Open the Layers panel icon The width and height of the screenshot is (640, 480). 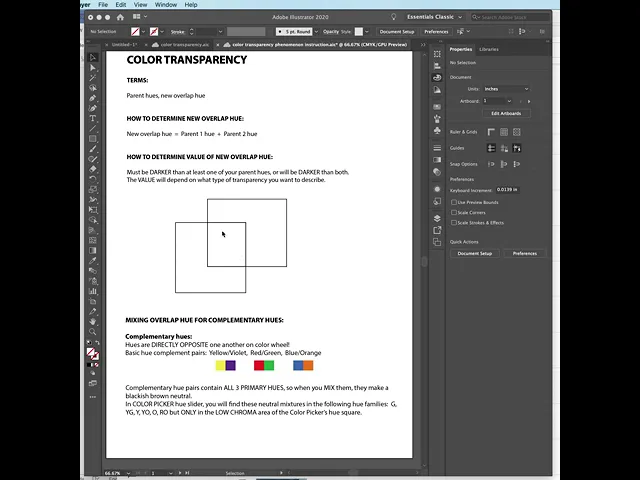tap(437, 218)
